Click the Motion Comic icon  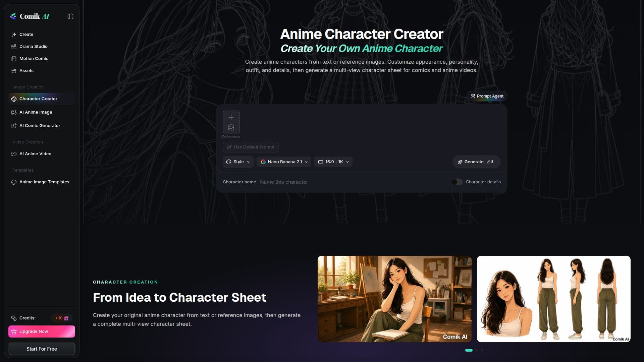tap(14, 59)
